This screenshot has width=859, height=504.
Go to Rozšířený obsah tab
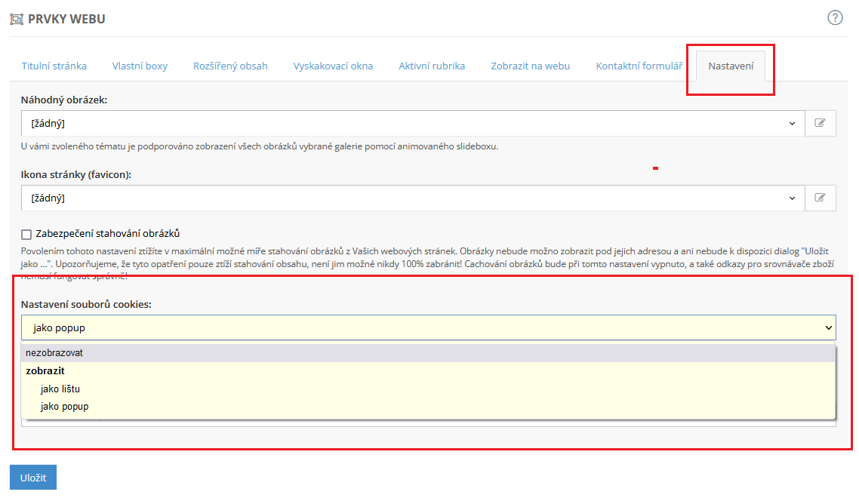click(x=230, y=66)
